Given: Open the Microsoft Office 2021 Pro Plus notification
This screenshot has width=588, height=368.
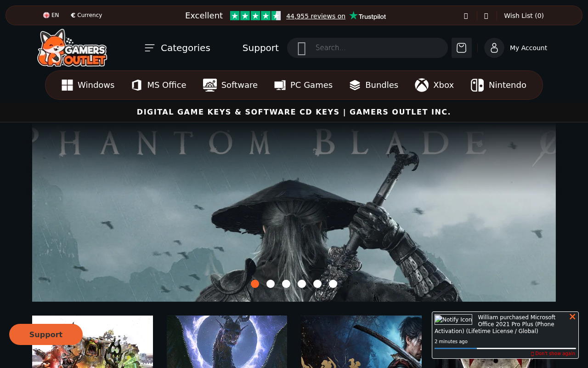Looking at the screenshot, I should click(x=496, y=324).
